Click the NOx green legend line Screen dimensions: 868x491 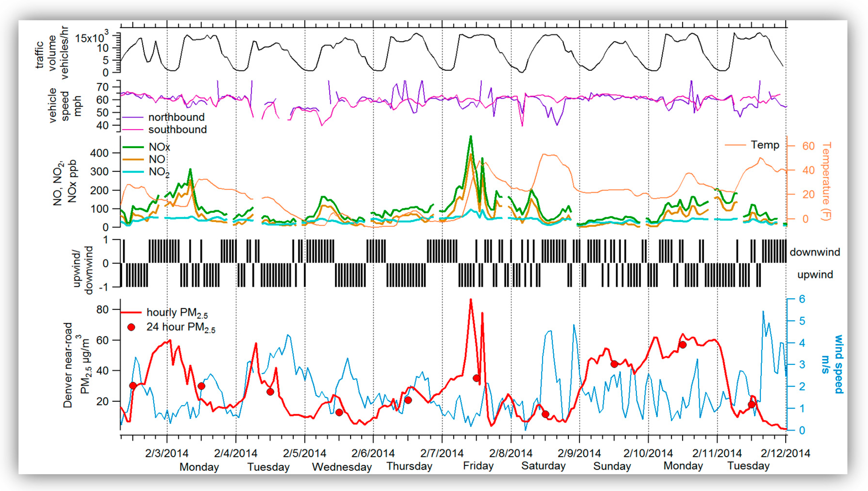(133, 147)
